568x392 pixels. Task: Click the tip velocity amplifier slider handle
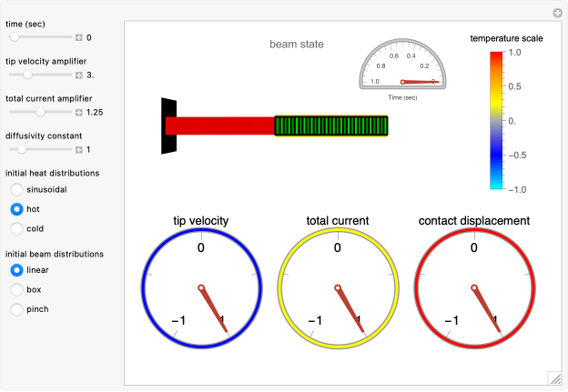(27, 75)
